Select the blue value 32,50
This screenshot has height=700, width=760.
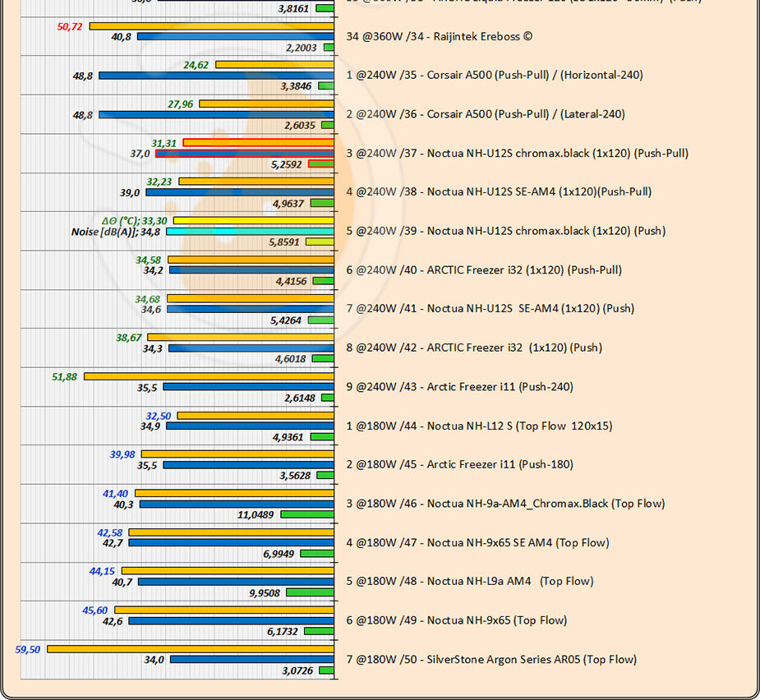click(159, 416)
